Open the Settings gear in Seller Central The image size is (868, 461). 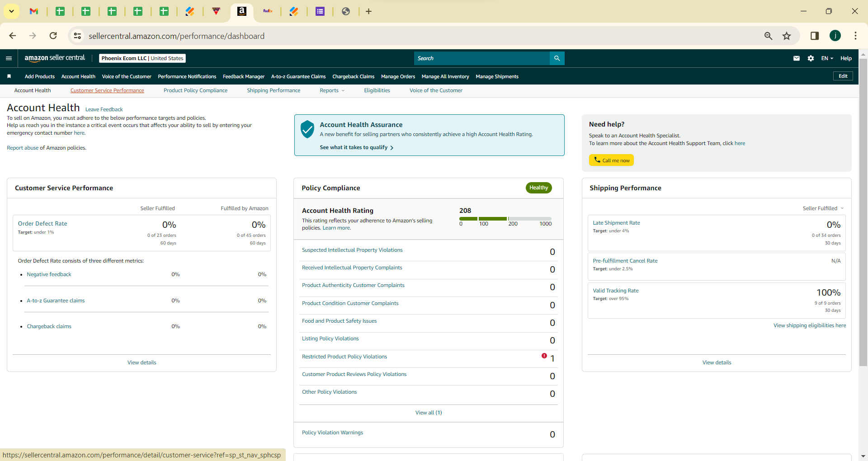811,58
